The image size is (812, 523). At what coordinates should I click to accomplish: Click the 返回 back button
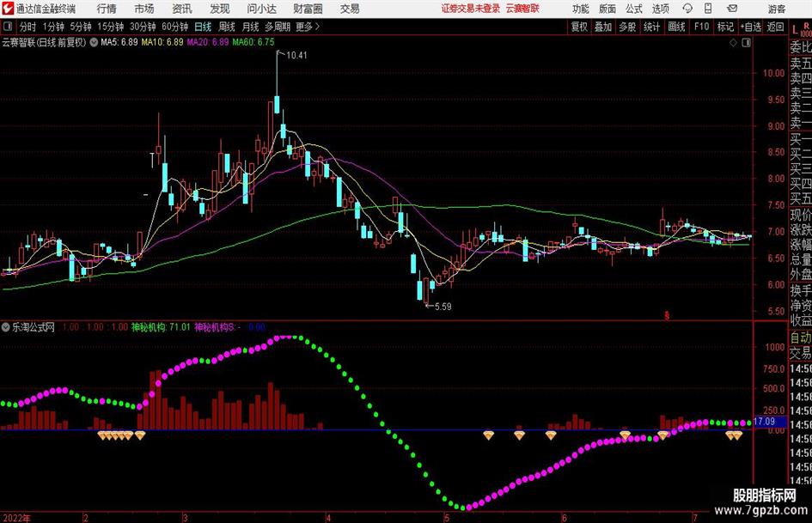[775, 27]
